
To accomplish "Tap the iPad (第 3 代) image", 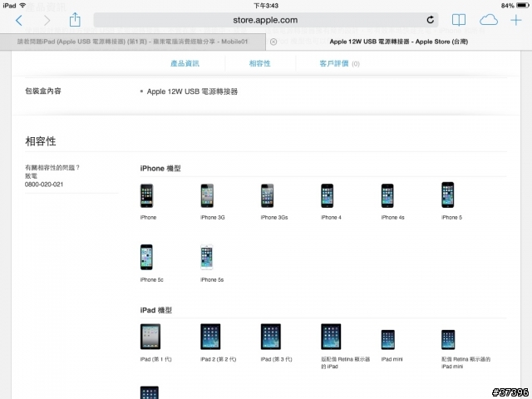I will tap(271, 337).
